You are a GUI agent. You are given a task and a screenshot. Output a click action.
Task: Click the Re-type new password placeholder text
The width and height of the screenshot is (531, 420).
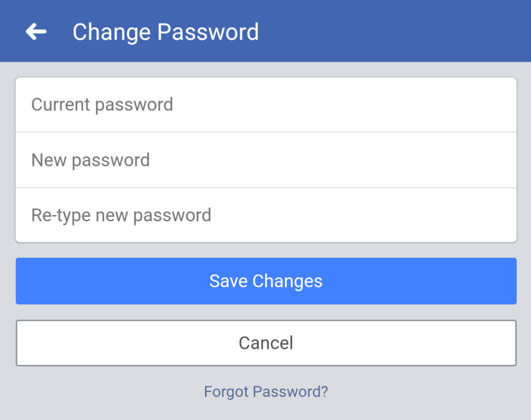[121, 215]
